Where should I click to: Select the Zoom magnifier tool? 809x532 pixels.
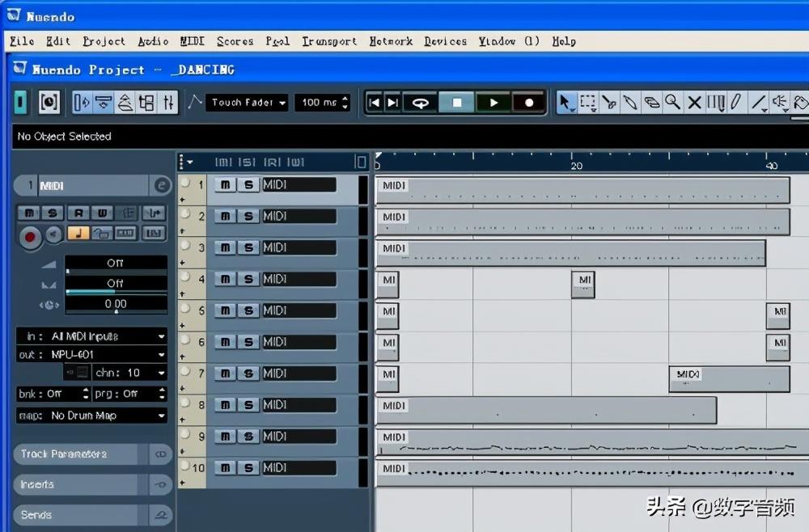tap(673, 102)
